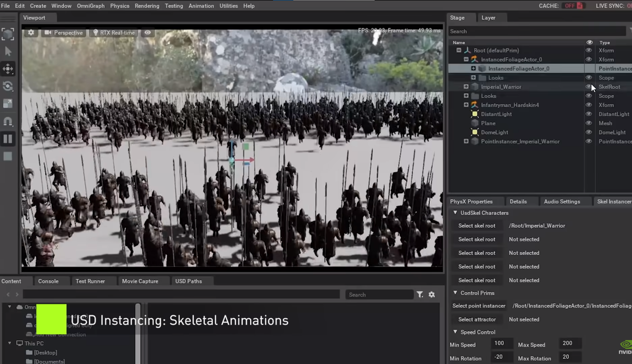This screenshot has width=632, height=364.
Task: Go forward in Content browser
Action: pyautogui.click(x=17, y=295)
